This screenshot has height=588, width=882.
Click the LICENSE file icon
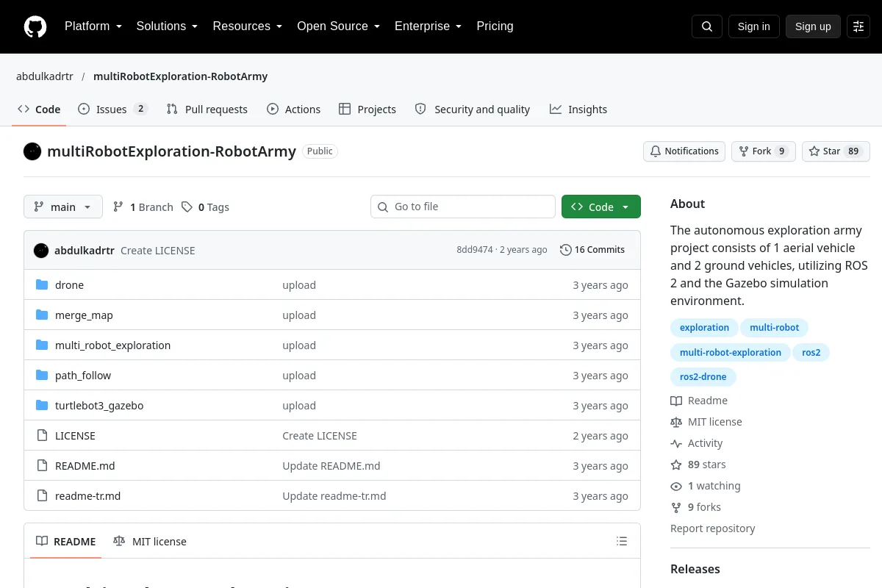42,436
